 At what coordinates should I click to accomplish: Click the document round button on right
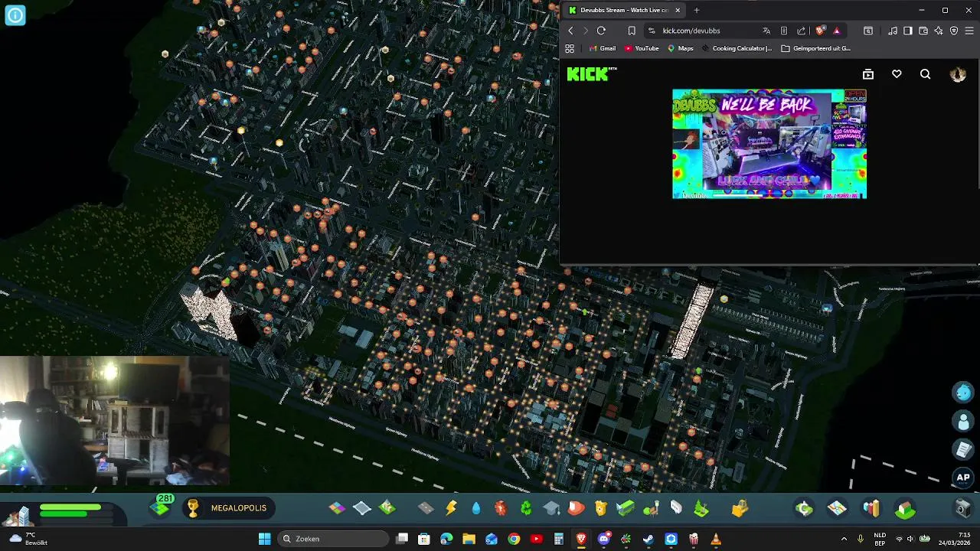point(963,450)
